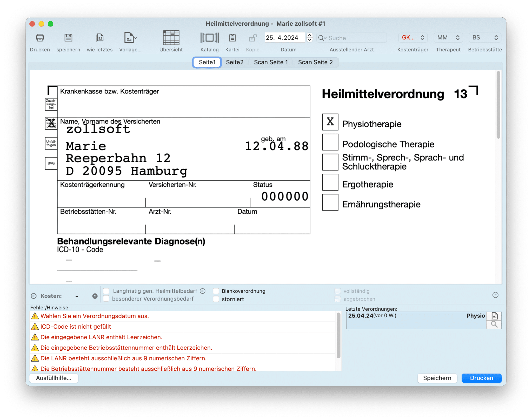
Task: Click warning icon beside ICD-Code message
Action: pyautogui.click(x=35, y=327)
